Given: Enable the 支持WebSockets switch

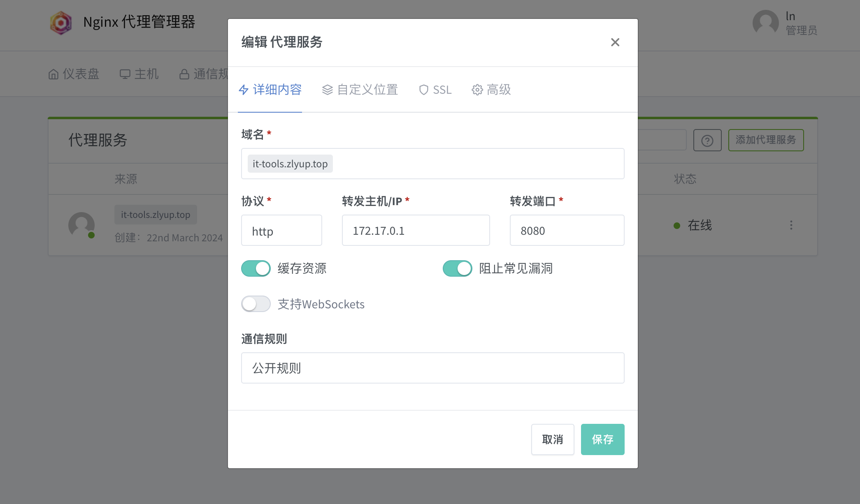Looking at the screenshot, I should [256, 304].
